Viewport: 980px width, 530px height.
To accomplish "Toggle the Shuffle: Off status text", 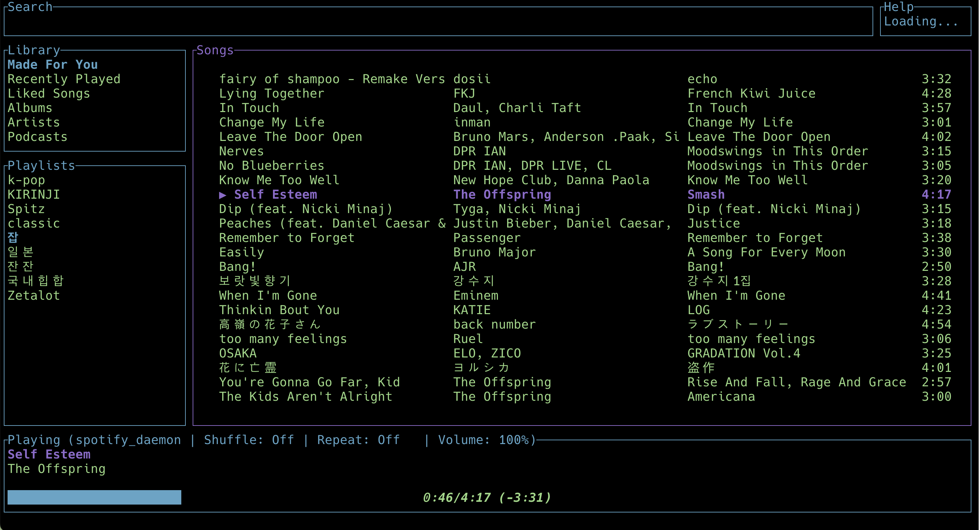I will click(249, 440).
